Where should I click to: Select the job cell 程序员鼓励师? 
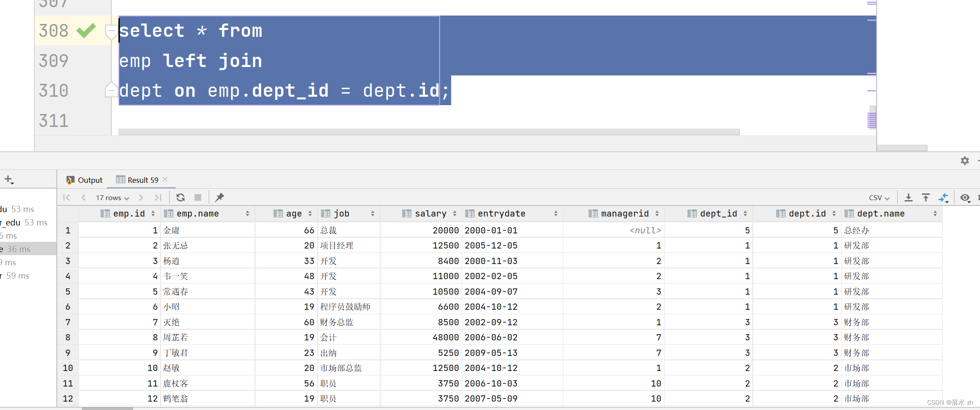(x=349, y=307)
